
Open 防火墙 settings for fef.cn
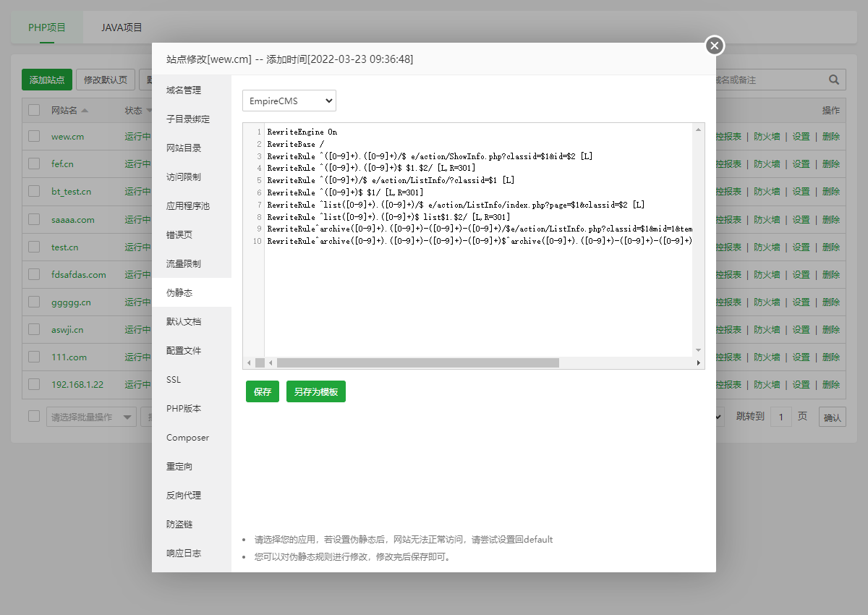(x=767, y=164)
